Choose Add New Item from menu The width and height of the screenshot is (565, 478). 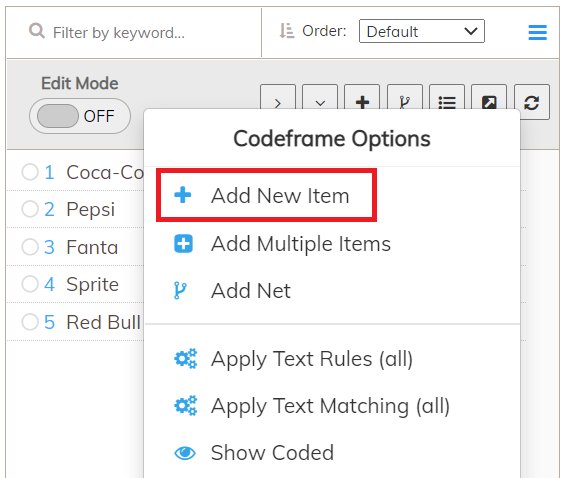pos(266,195)
